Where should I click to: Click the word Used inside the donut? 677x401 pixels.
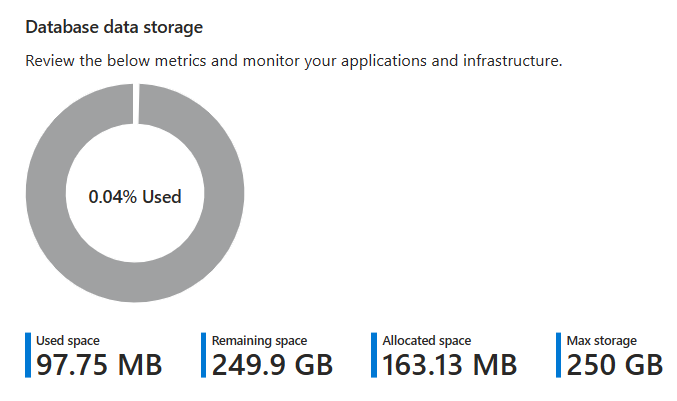pos(162,197)
